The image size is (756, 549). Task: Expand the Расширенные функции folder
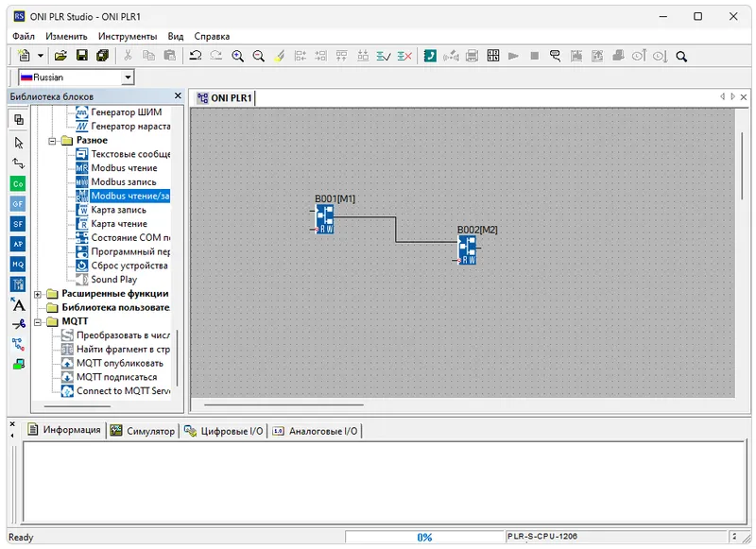click(x=38, y=294)
